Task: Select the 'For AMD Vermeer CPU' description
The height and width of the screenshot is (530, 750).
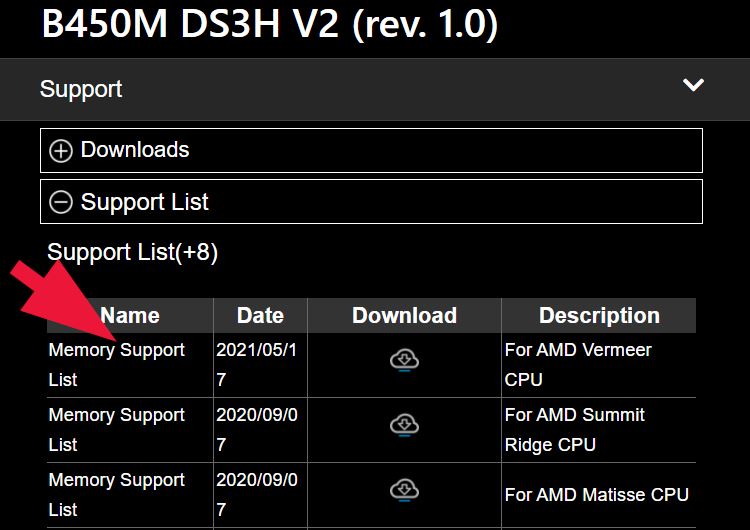Action: [578, 364]
